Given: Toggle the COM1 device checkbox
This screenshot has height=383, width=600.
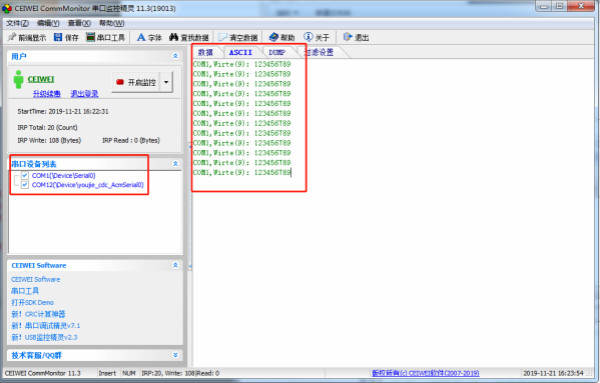Looking at the screenshot, I should 25,176.
